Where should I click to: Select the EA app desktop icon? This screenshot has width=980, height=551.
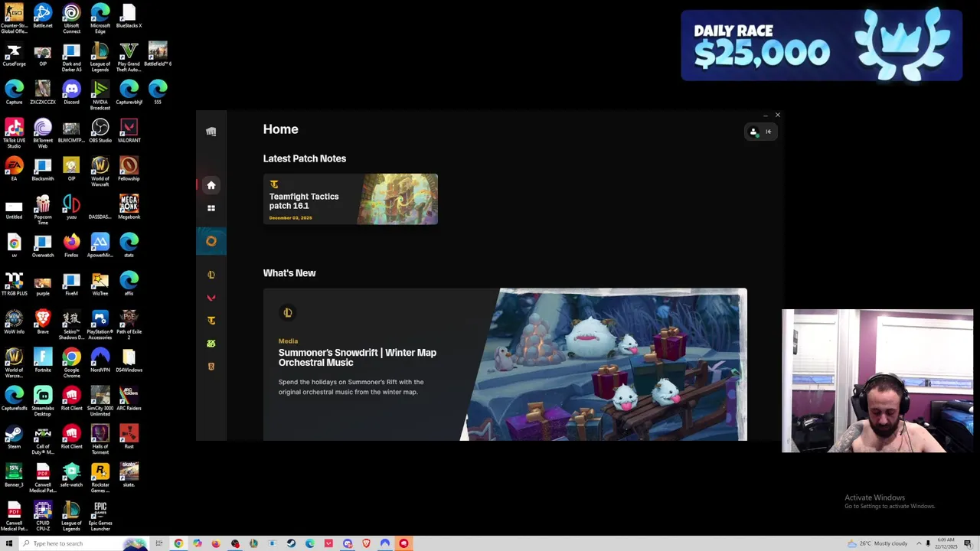point(14,169)
